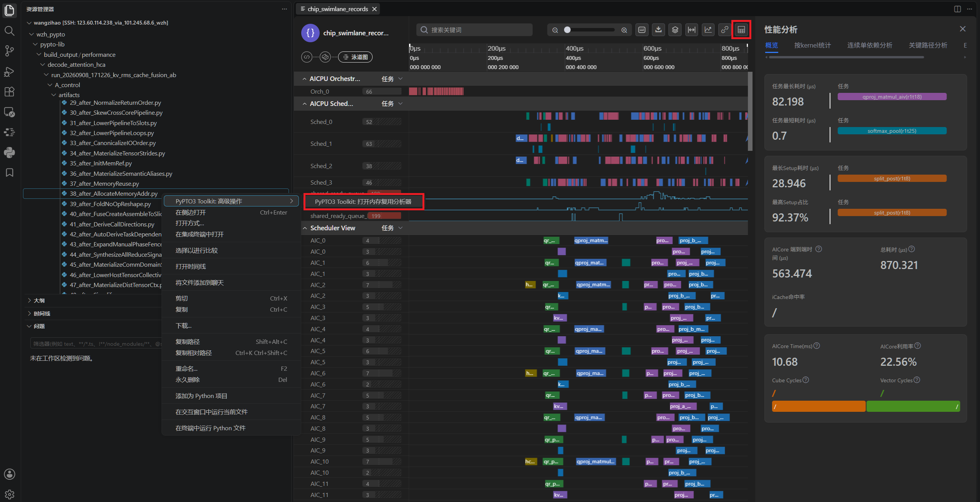980x502 pixels.
Task: Click the timeline zoom slider handle
Action: click(567, 30)
